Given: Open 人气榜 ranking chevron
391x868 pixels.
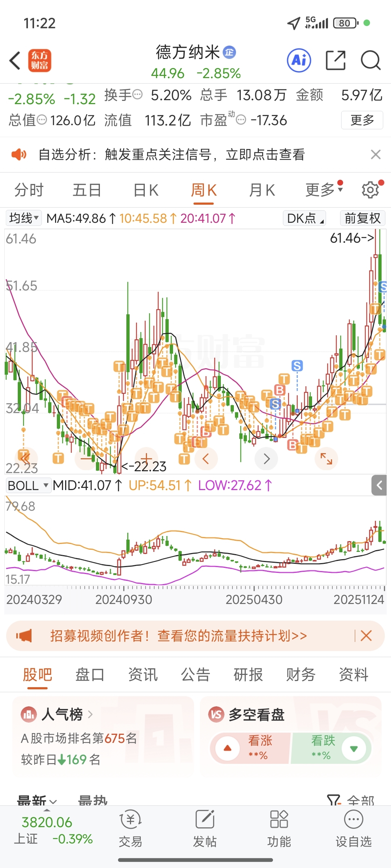Looking at the screenshot, I should click(x=91, y=714).
